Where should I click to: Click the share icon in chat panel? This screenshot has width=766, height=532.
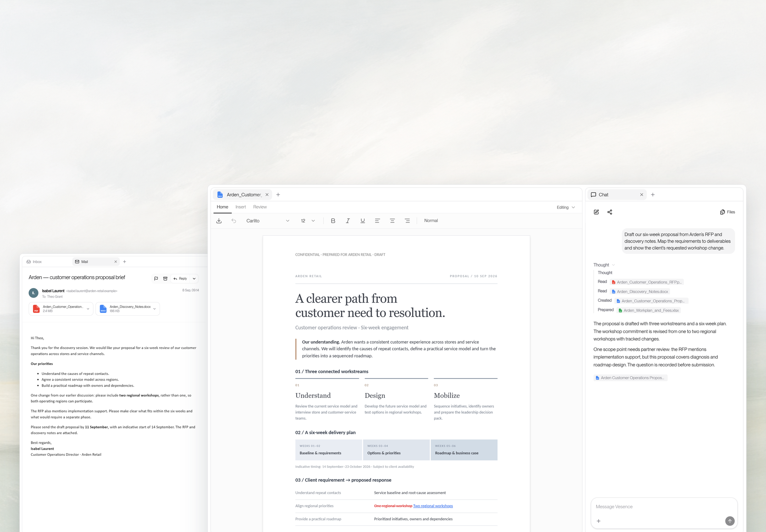point(610,212)
